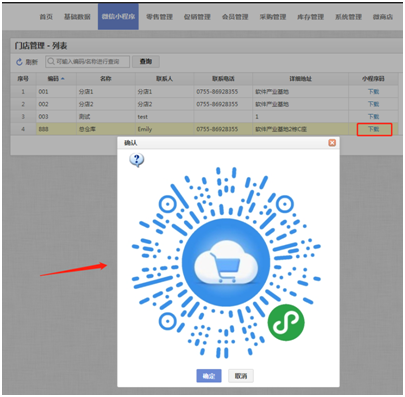Click the name cell 分店1 in row 001
405x397 pixels.
coord(106,91)
